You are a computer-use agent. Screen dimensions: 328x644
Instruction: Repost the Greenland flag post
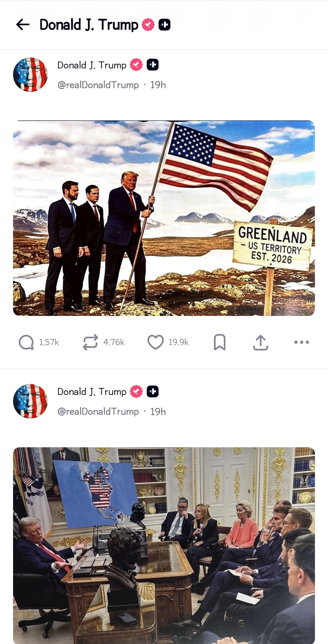(91, 342)
